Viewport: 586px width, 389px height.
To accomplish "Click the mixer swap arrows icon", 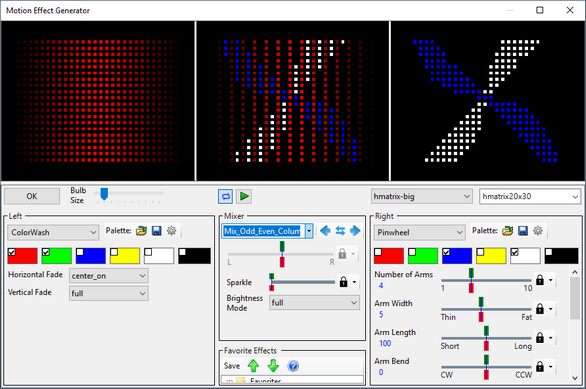I will (x=340, y=231).
